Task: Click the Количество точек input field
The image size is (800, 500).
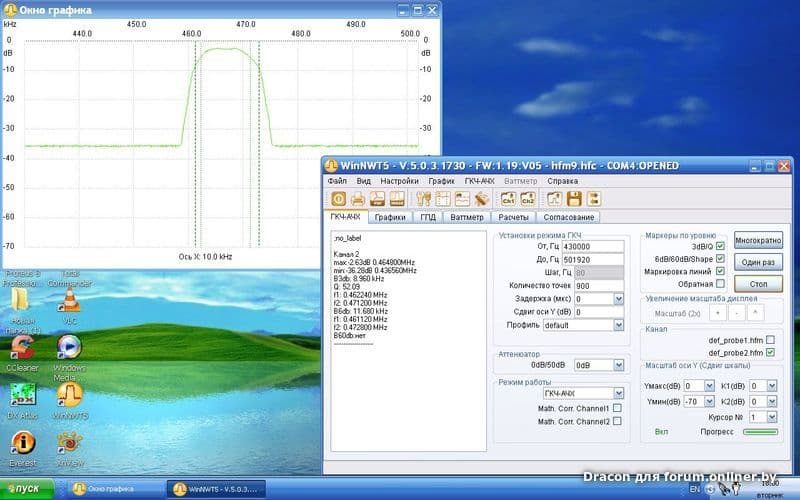Action: point(598,286)
